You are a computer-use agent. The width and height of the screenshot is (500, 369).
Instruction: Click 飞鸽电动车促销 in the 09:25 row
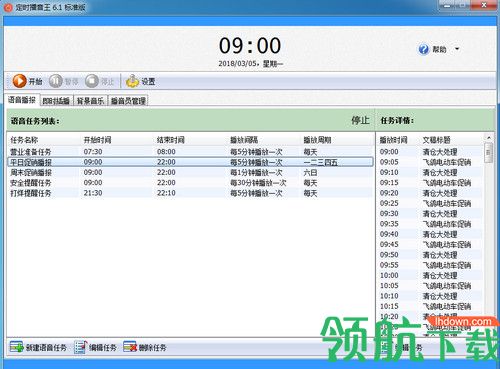tap(447, 203)
